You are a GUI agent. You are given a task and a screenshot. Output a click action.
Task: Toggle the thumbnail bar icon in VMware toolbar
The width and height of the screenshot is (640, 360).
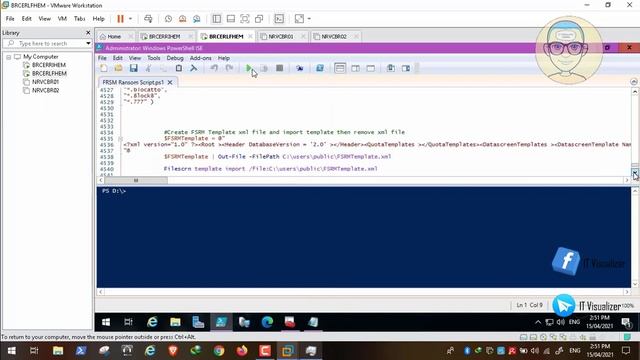[231, 19]
